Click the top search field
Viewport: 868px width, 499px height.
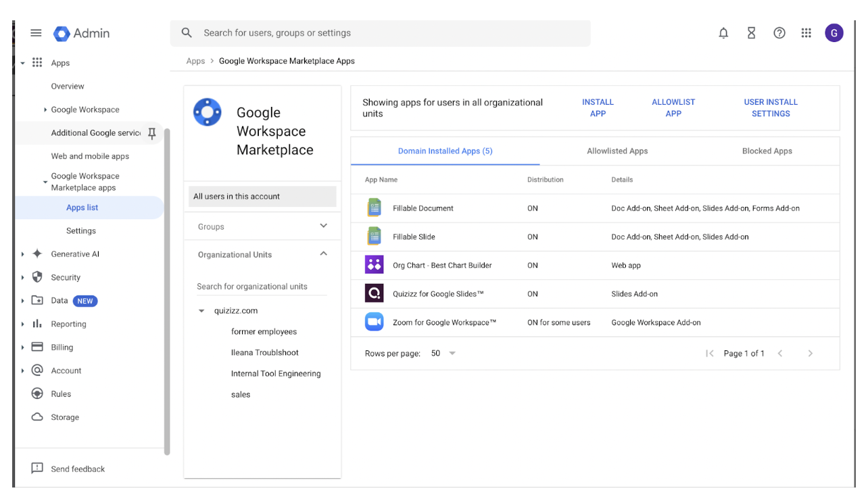381,33
